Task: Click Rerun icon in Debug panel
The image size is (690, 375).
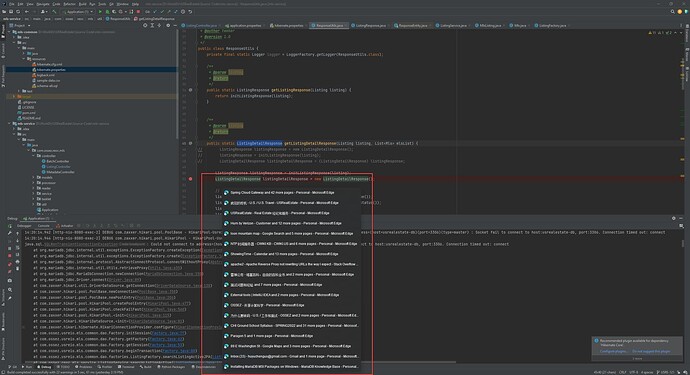Action: click(x=10, y=226)
